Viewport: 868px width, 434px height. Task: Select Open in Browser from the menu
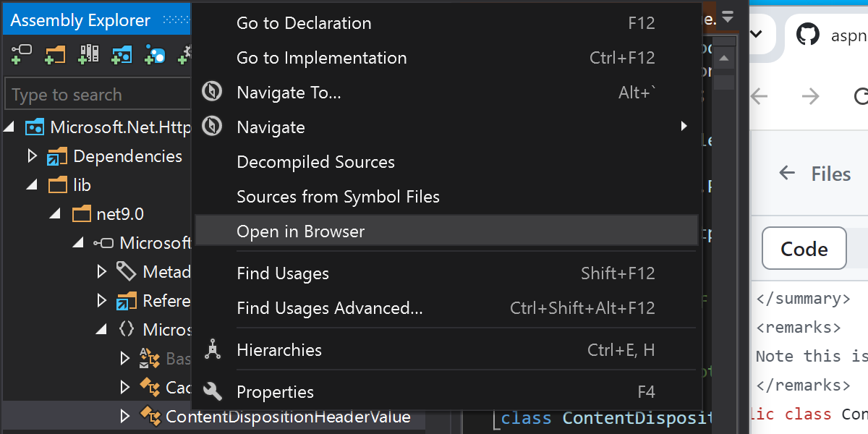coord(301,231)
